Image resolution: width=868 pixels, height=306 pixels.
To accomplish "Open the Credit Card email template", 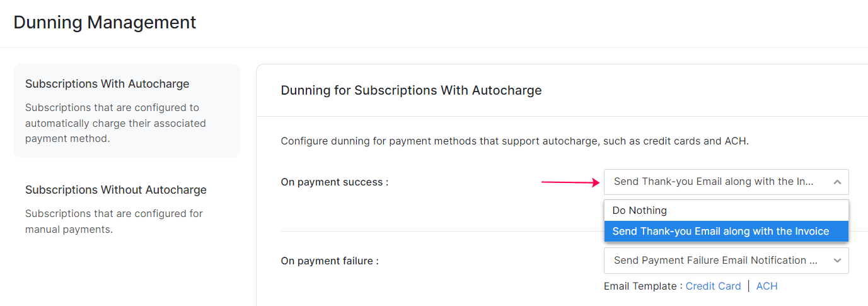I will tap(713, 286).
